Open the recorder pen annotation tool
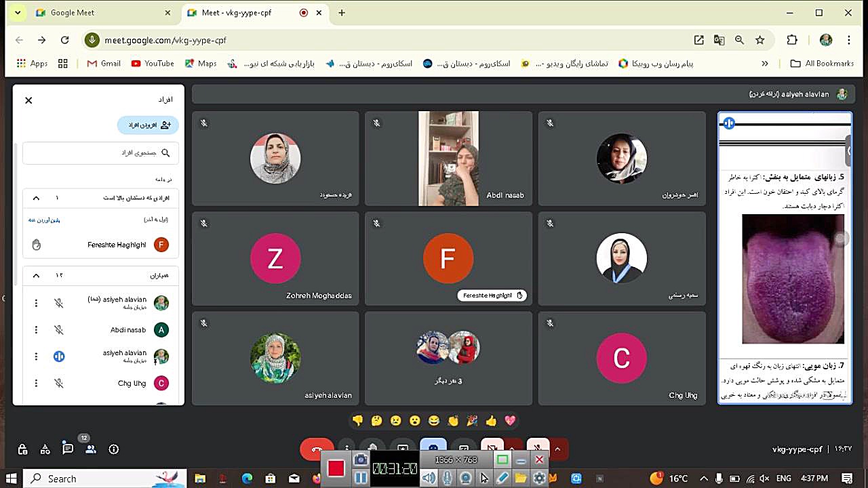 coord(502,478)
